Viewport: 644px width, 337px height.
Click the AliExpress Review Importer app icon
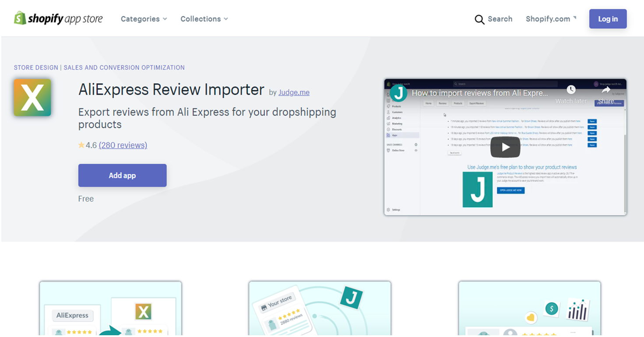coord(32,98)
